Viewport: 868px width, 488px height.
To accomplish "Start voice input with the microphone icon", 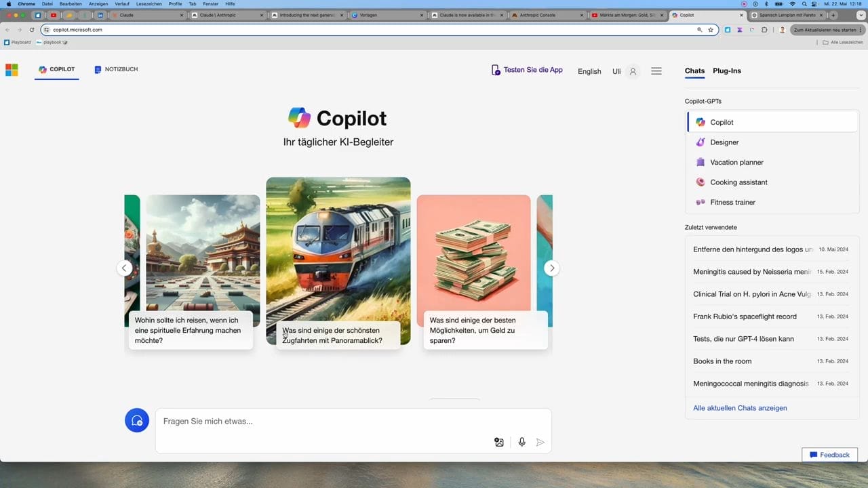I will pyautogui.click(x=521, y=442).
